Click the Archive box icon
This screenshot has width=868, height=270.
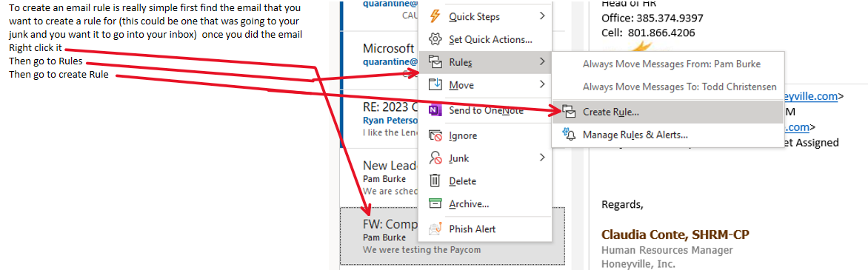coord(435,203)
